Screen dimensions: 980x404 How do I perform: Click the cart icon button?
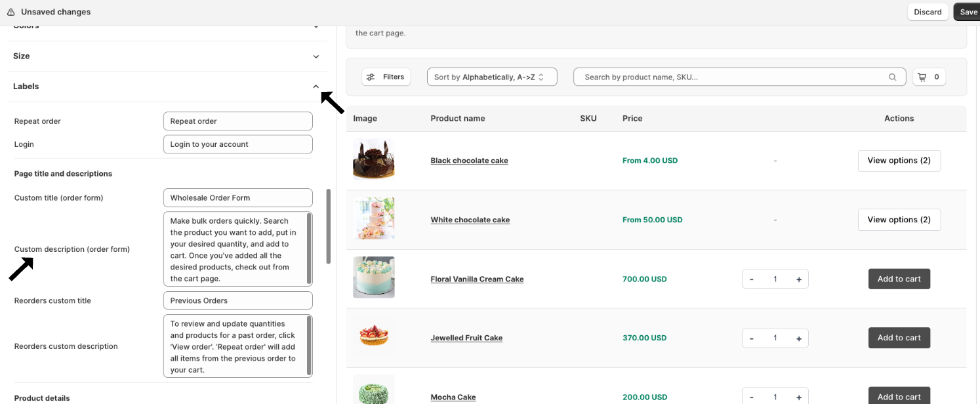tap(929, 77)
